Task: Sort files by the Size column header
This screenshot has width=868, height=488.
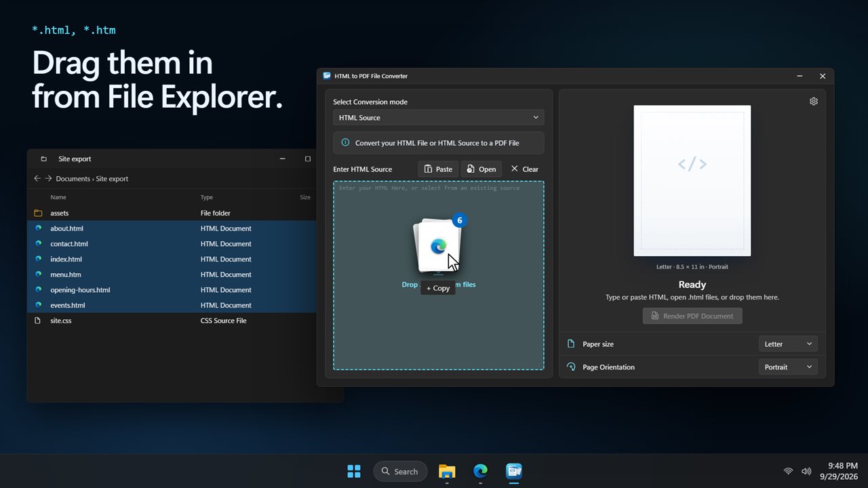Action: tap(305, 197)
